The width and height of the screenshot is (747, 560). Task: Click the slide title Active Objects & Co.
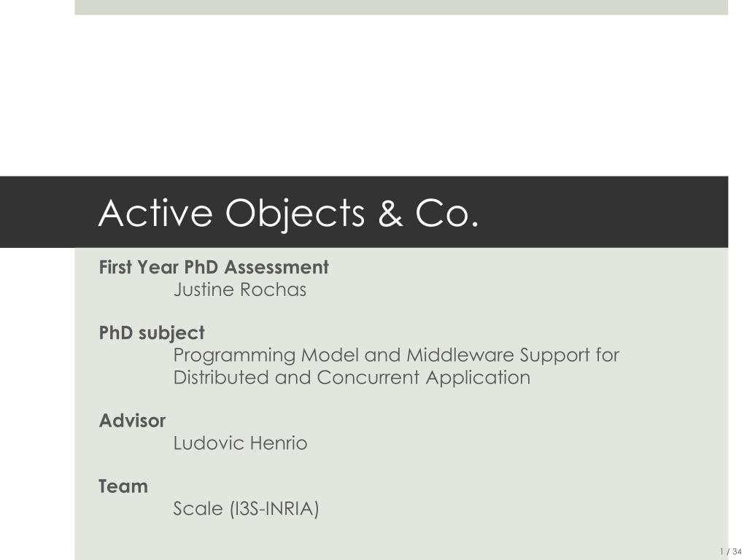[x=288, y=214]
